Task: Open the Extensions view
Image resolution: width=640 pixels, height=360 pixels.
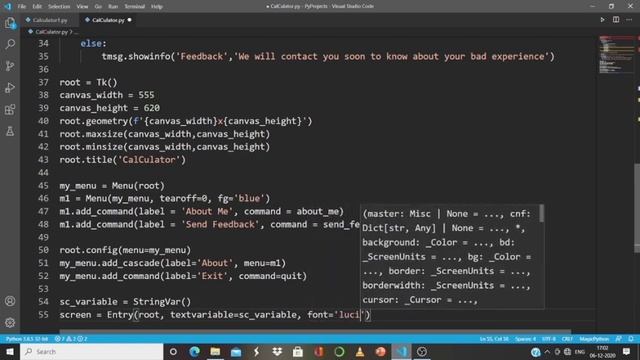Action: 10,109
